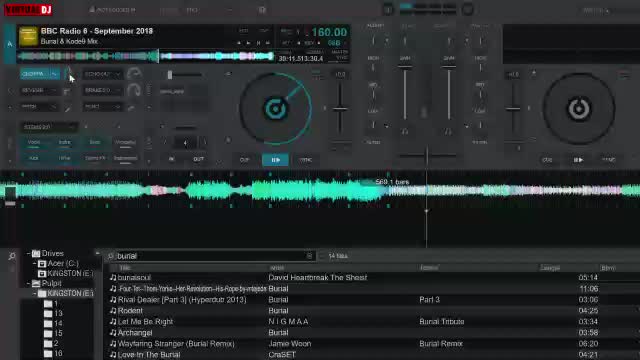This screenshot has height=360, width=640.
Task: Click the search magnifier icon in browser sidebar
Action: click(11, 256)
